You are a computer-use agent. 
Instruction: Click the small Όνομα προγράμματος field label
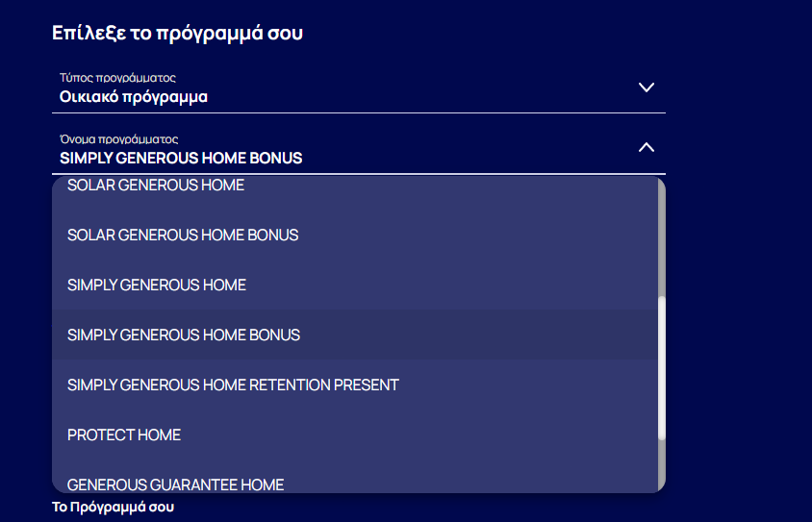[x=119, y=139]
